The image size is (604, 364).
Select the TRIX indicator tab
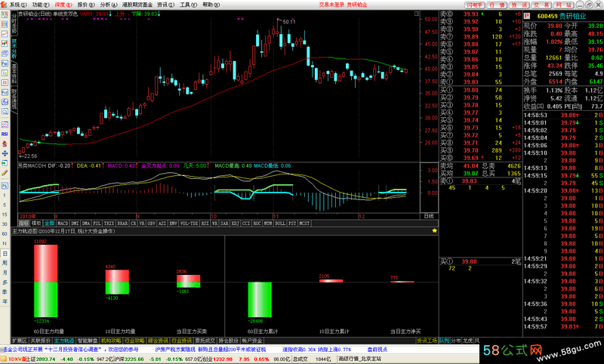pyautogui.click(x=109, y=224)
